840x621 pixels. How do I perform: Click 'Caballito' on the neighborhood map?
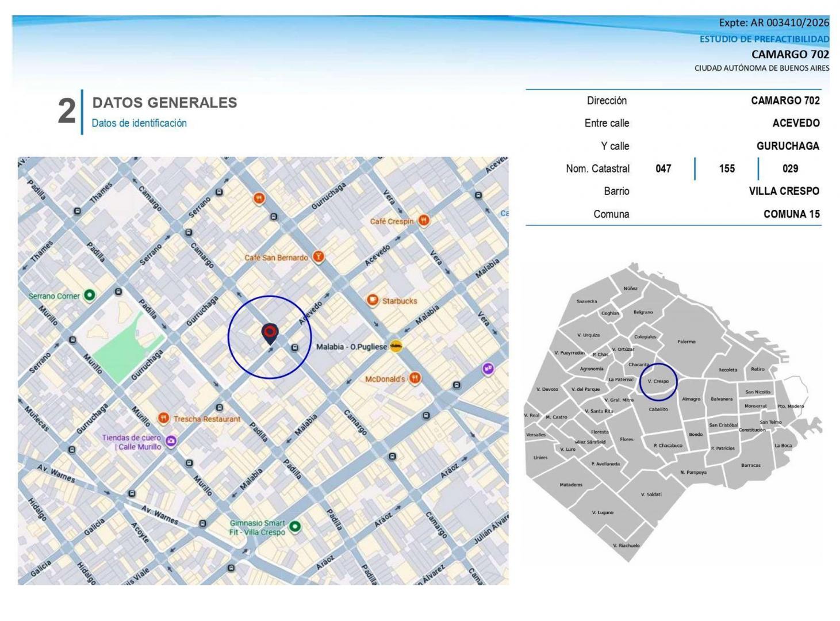click(x=658, y=409)
